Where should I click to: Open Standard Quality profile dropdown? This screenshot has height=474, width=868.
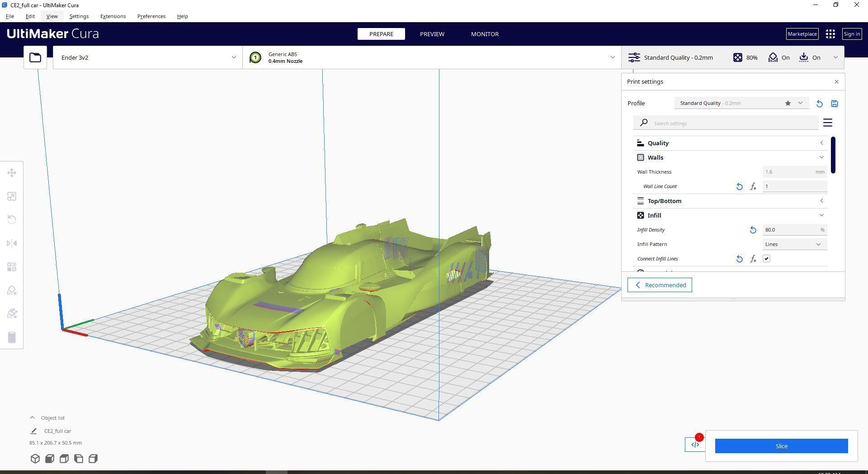tap(741, 103)
